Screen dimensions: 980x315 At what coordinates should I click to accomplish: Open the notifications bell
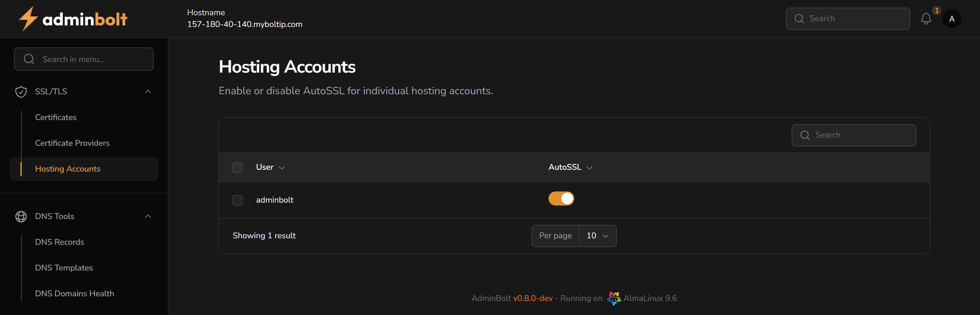[926, 18]
